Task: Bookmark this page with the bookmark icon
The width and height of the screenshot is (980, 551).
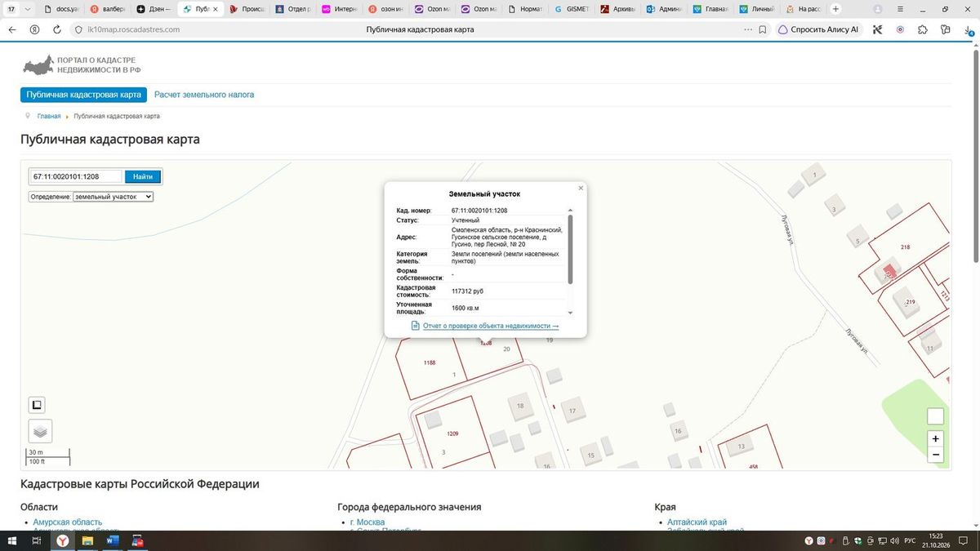Action: point(762,29)
